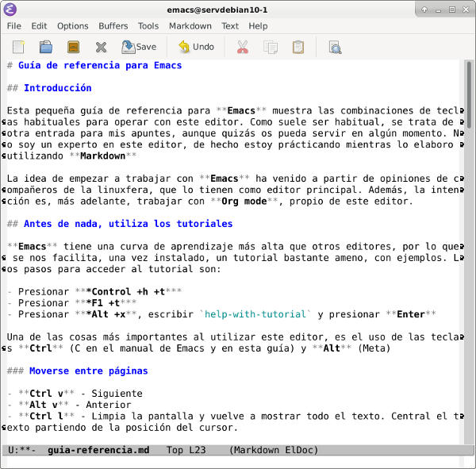Open the Markdown menu

190,26
